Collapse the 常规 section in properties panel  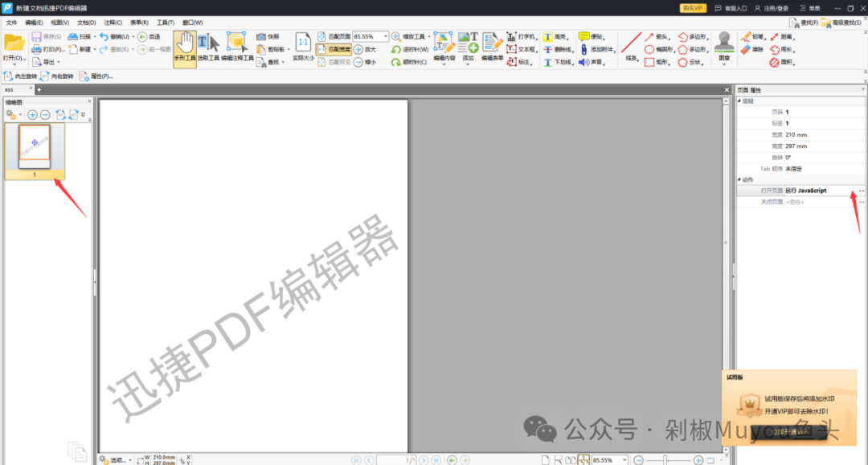pyautogui.click(x=739, y=101)
